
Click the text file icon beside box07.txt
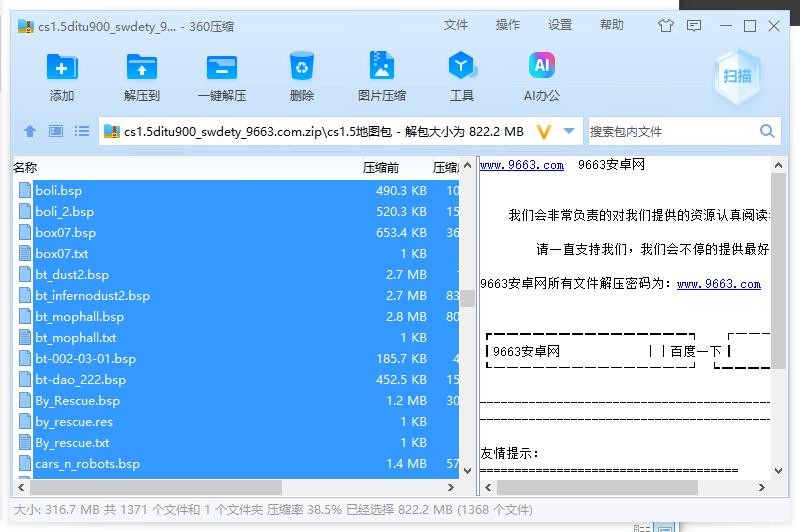(24, 254)
